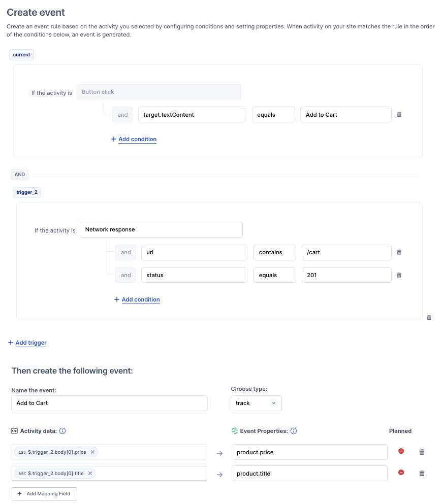The width and height of the screenshot is (444, 504).
Task: Open the Event Properties info tooltip
Action: tap(294, 431)
